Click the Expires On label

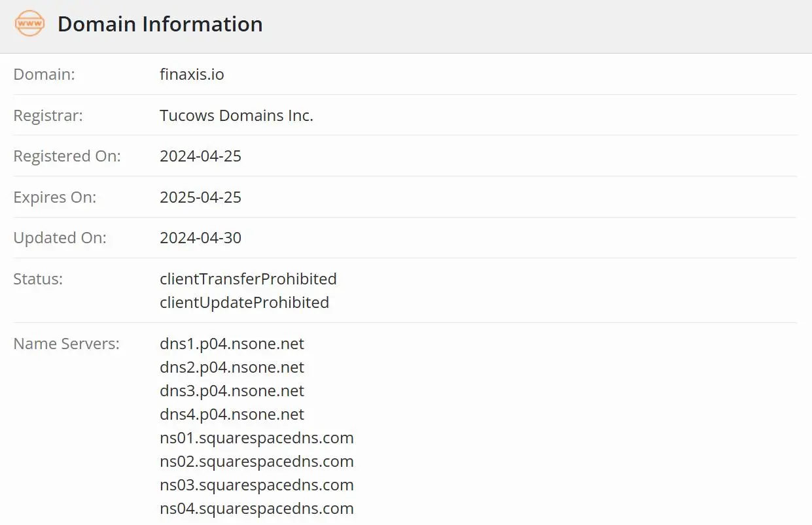(55, 197)
